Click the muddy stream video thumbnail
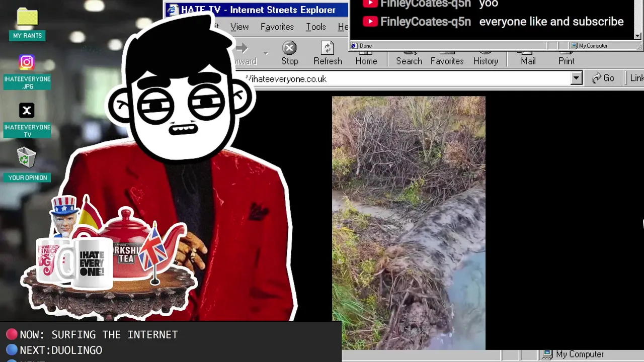 [x=409, y=223]
